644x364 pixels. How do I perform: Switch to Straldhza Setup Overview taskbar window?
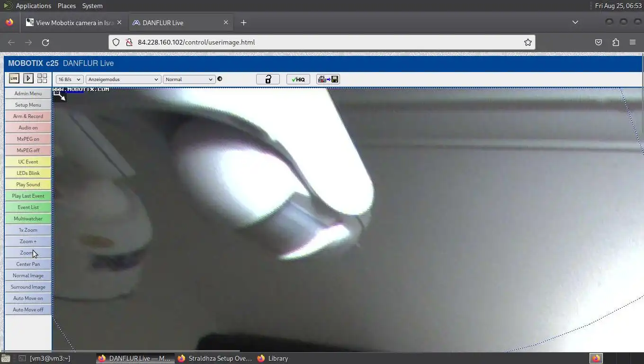215,358
